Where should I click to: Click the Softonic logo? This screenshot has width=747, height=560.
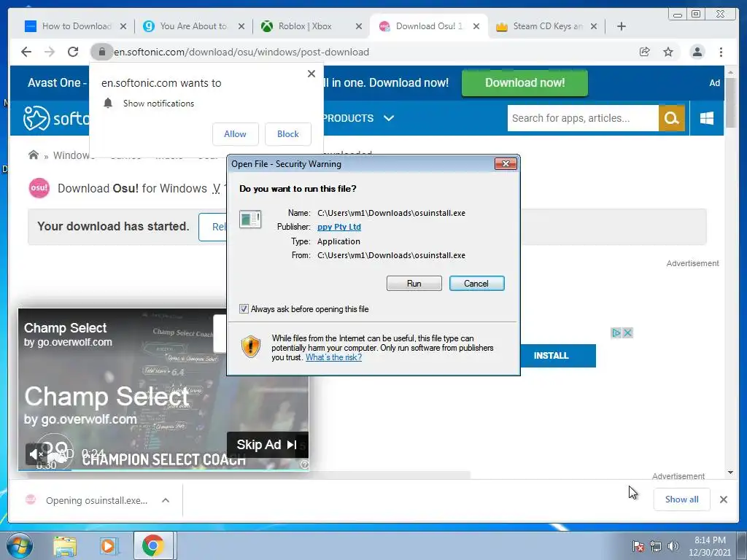[x=56, y=117]
